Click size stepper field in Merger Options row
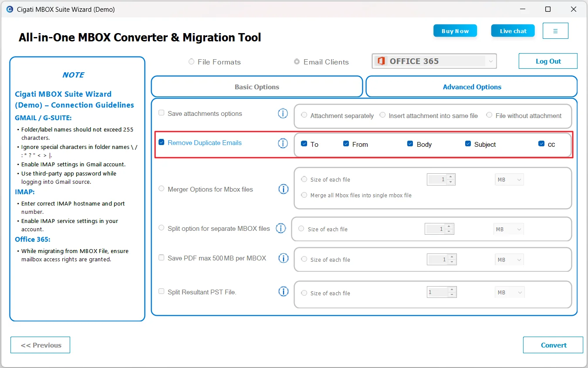The width and height of the screenshot is (588, 368). (x=440, y=179)
